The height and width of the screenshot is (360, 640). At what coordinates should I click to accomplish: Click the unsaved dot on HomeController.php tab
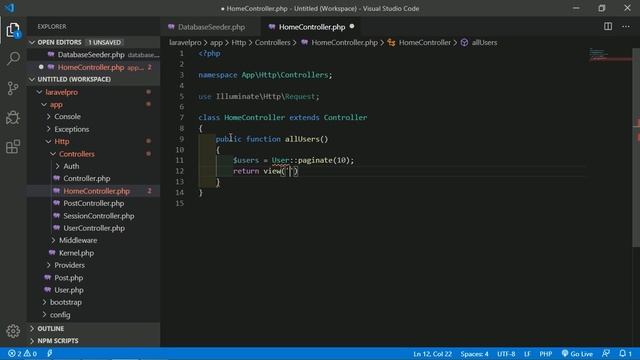tap(352, 27)
